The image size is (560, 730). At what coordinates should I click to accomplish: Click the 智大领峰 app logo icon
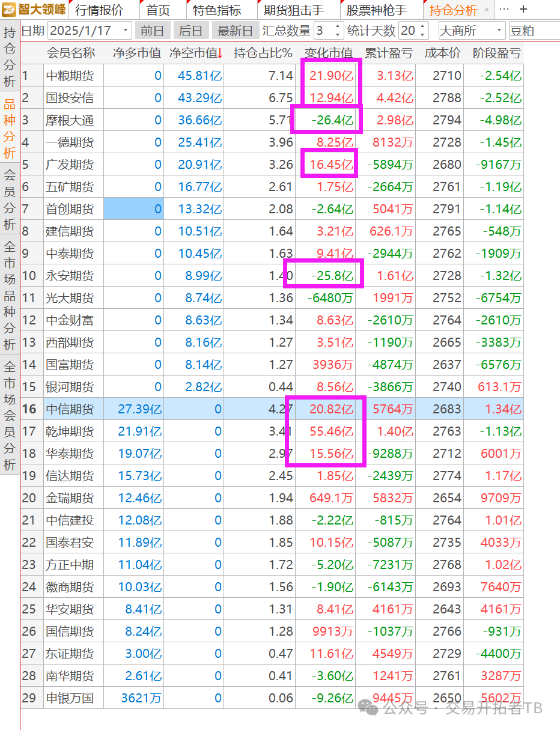(10, 10)
